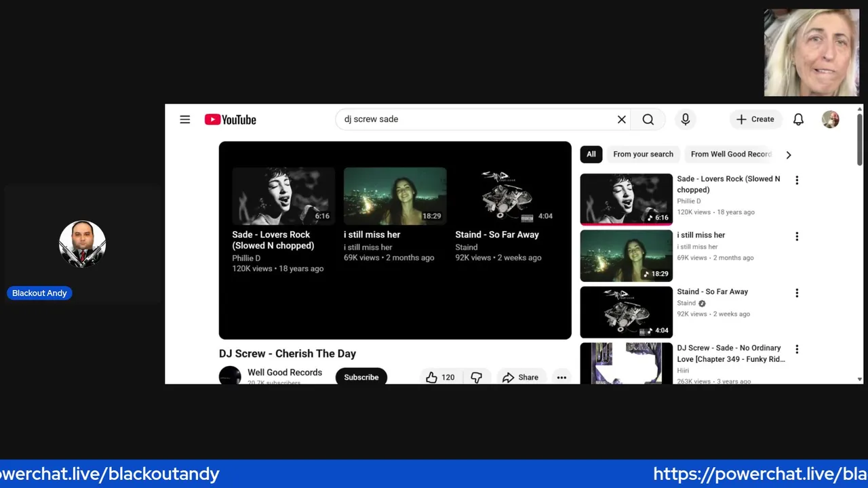Open sidebar channel 'Hiiri'

tap(683, 370)
